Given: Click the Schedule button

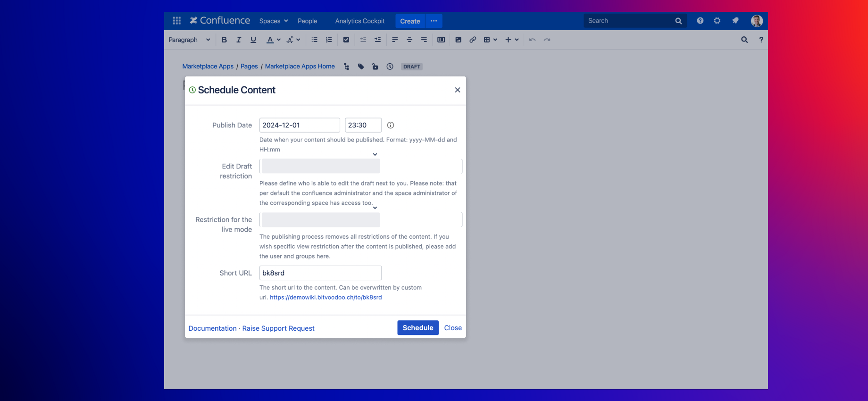Looking at the screenshot, I should (418, 328).
